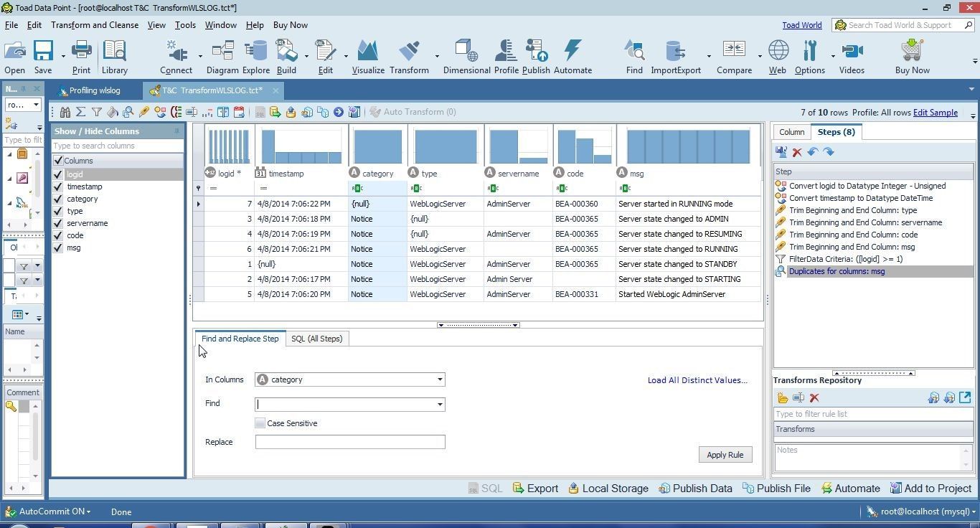The image size is (980, 528).
Task: Click the sigma calculated column icon
Action: (80, 112)
